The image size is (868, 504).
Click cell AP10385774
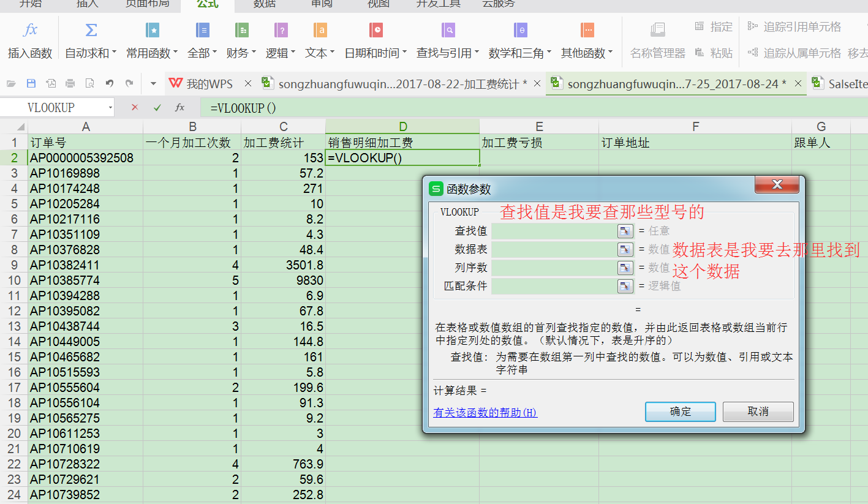click(86, 280)
